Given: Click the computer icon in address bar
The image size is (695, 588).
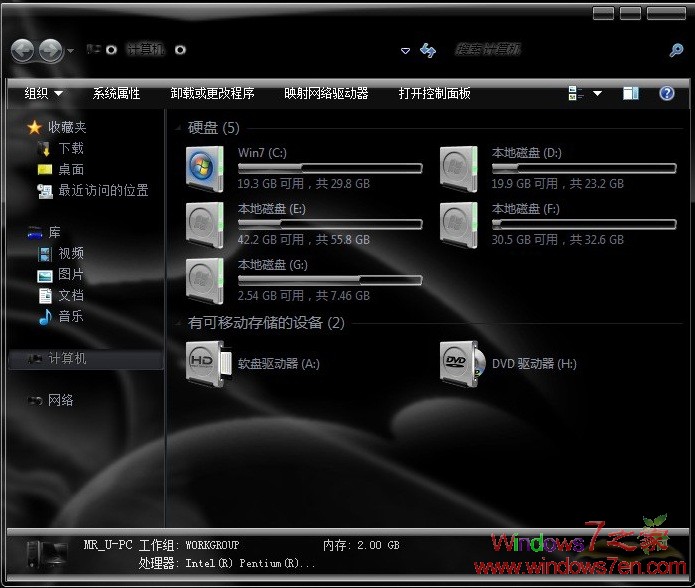Looking at the screenshot, I should click(x=93, y=49).
